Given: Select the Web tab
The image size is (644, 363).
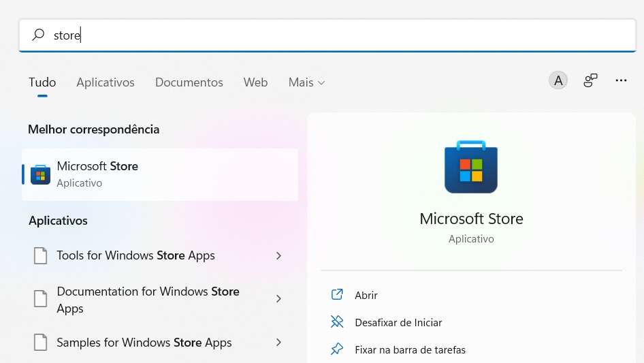Looking at the screenshot, I should pos(255,82).
